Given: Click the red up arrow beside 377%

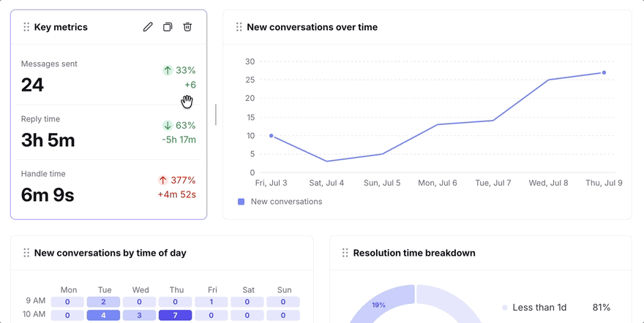Looking at the screenshot, I should 162,180.
